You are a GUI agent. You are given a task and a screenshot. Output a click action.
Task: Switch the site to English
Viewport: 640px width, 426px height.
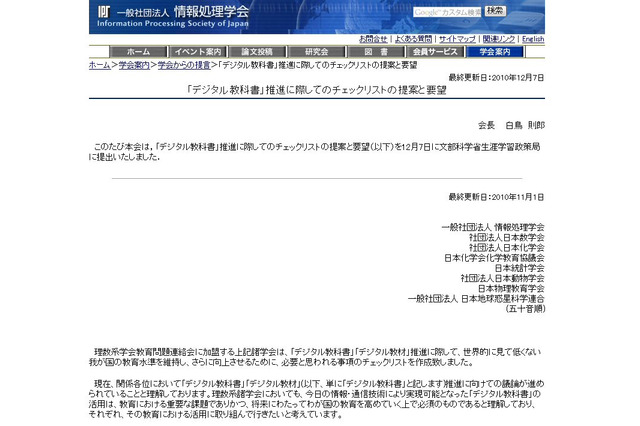point(533,39)
